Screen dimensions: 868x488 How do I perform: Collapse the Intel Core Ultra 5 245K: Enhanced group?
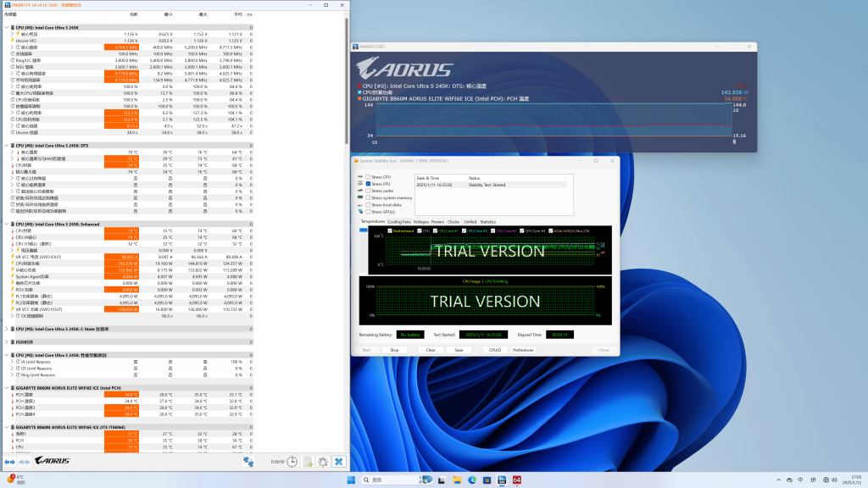(x=6, y=224)
